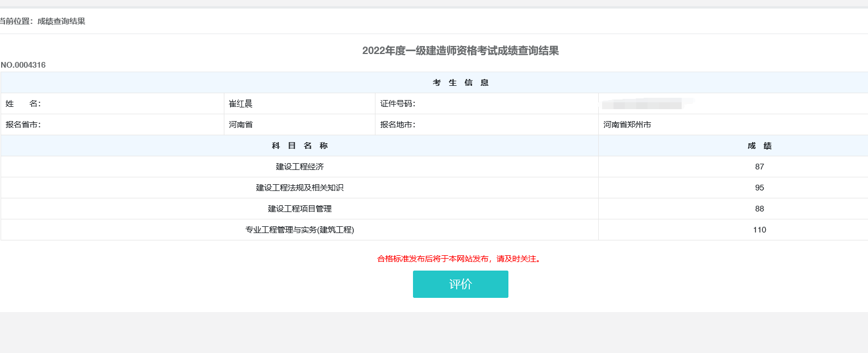Click the score 110 cell
868x353 pixels.
[x=760, y=230]
